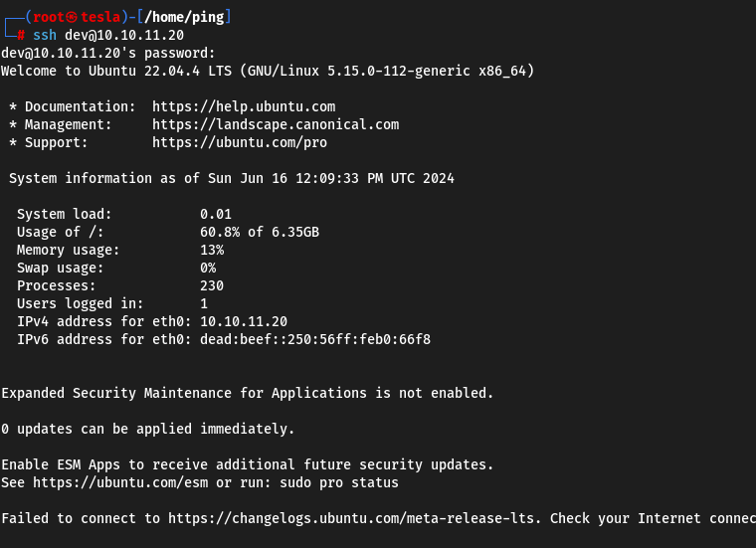Click the changelogs.ubuntu.com meta-release-lts URL

point(351,518)
